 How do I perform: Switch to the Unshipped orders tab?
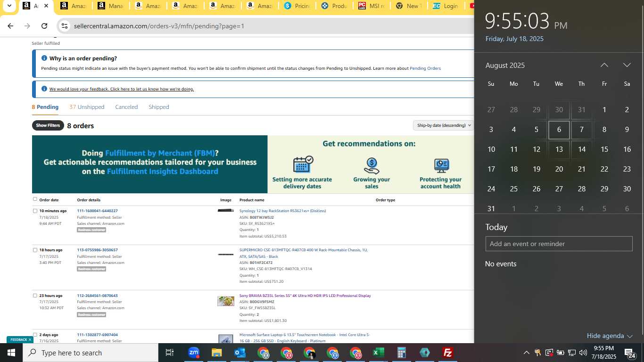pos(87,107)
